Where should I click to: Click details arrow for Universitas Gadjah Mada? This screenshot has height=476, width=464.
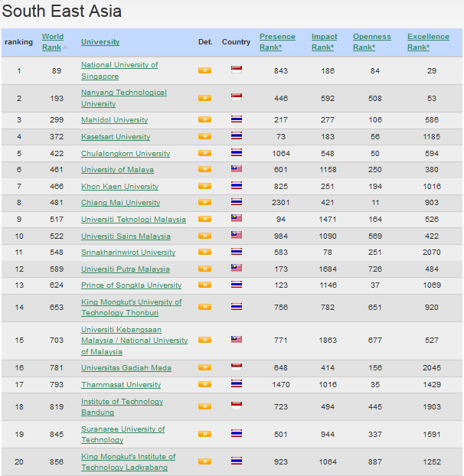click(x=204, y=367)
